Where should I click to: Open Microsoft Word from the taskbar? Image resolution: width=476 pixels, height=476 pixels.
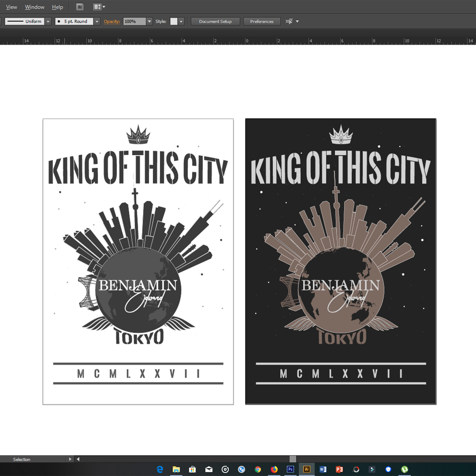[x=323, y=469]
